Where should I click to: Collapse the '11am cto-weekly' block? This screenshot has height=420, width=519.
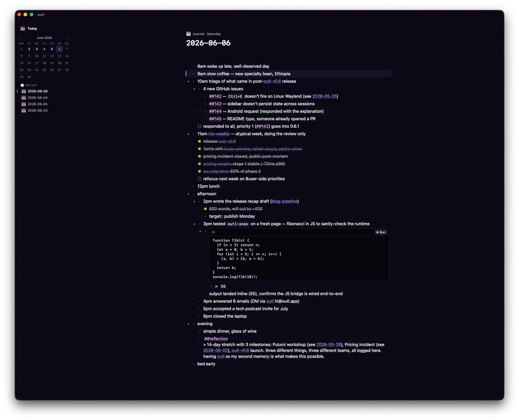coord(189,134)
